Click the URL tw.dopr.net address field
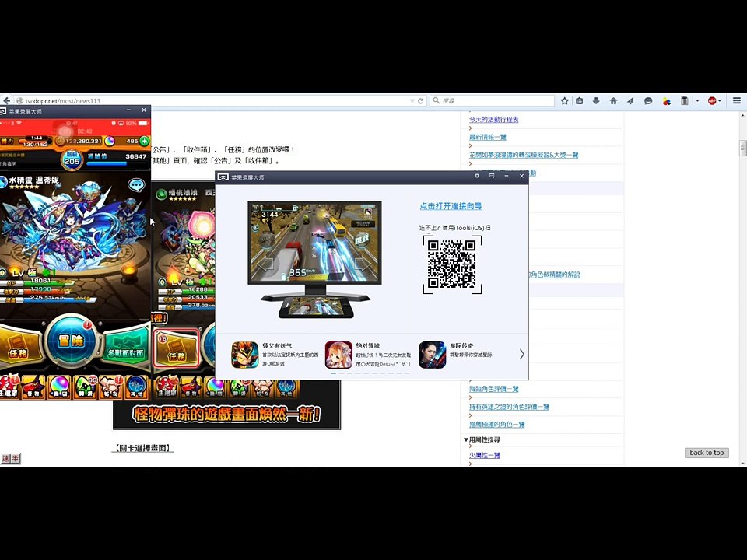This screenshot has height=560, width=747. [x=215, y=100]
